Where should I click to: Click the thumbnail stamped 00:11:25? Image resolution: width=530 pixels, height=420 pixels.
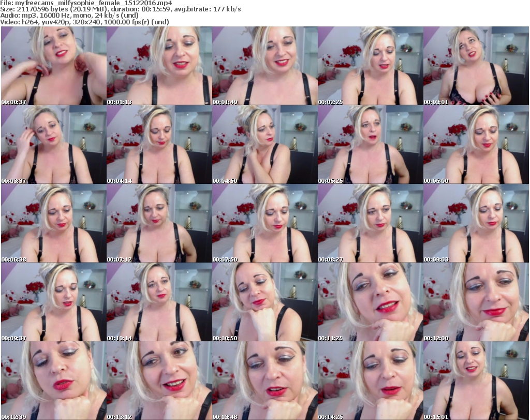tap(370, 301)
